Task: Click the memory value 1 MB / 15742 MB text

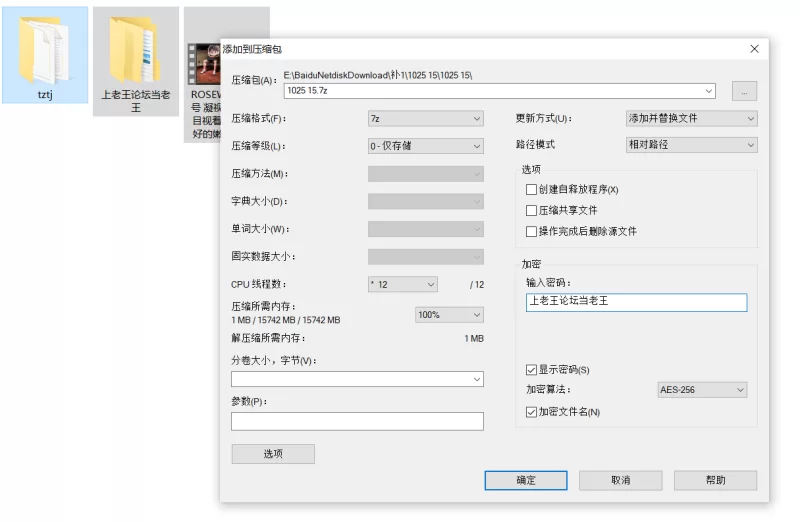Action: click(286, 320)
